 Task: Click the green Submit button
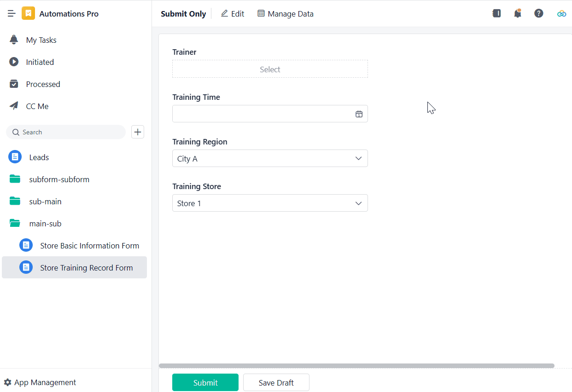click(205, 382)
